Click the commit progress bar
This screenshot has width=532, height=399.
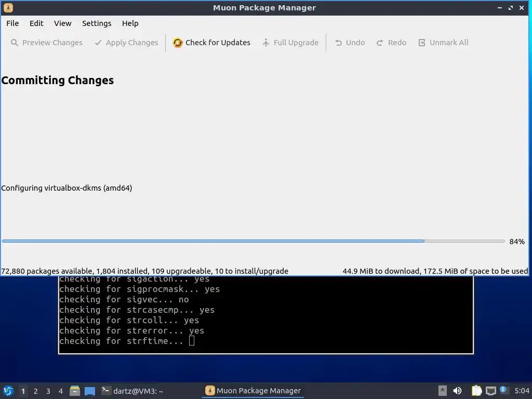(x=254, y=241)
